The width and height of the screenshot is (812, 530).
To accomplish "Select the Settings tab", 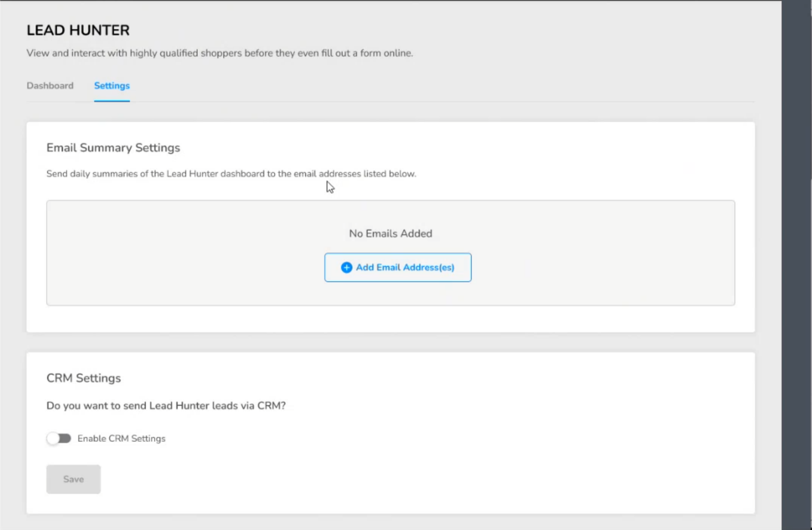I will [x=112, y=86].
